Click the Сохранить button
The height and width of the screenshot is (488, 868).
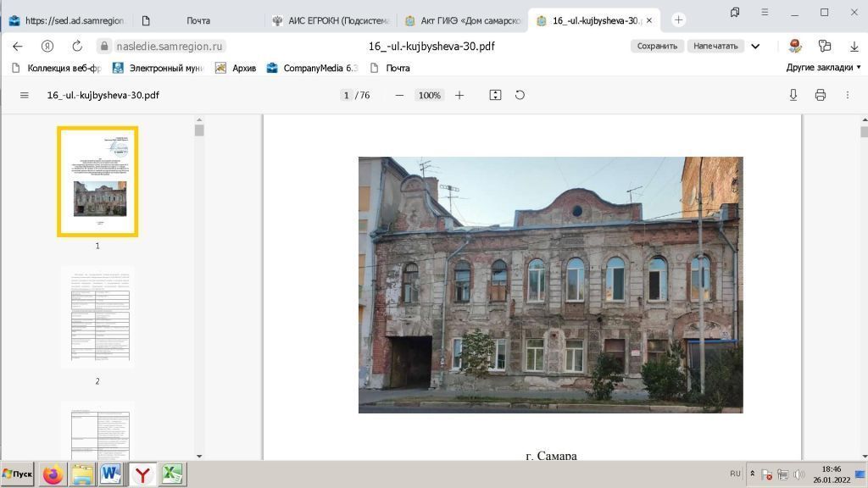pos(657,46)
